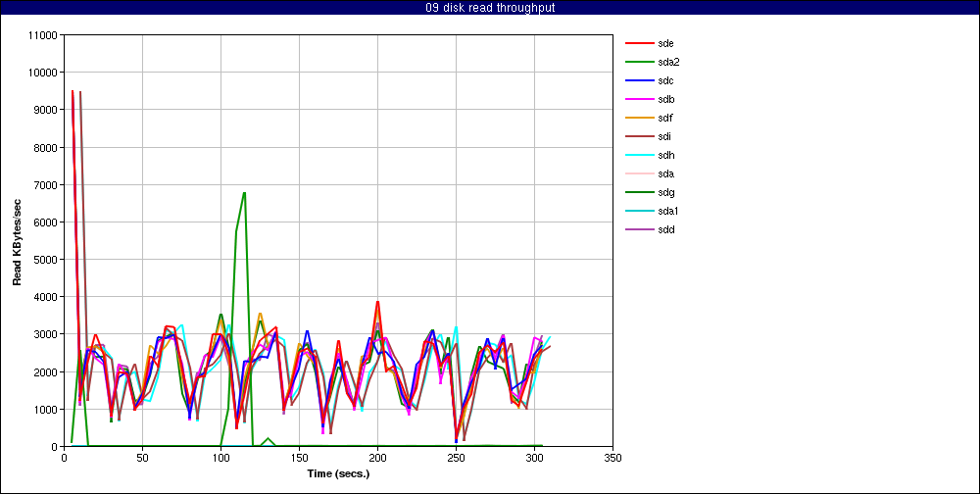Select the "sdg" legend label
Viewport: 980px width, 494px height.
click(665, 192)
